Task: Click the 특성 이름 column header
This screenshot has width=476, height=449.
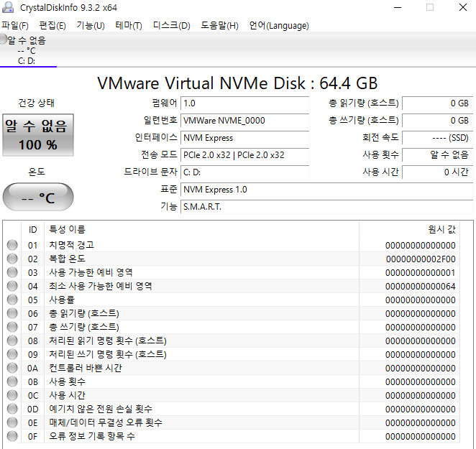Action: coord(201,230)
